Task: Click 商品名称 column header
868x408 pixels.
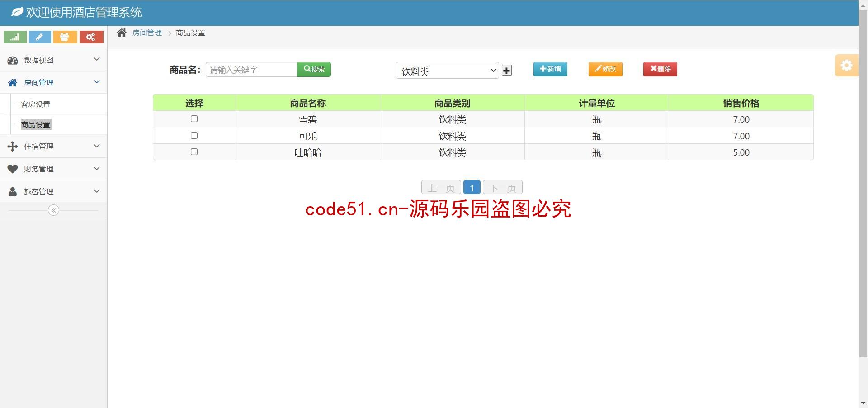Action: (308, 103)
